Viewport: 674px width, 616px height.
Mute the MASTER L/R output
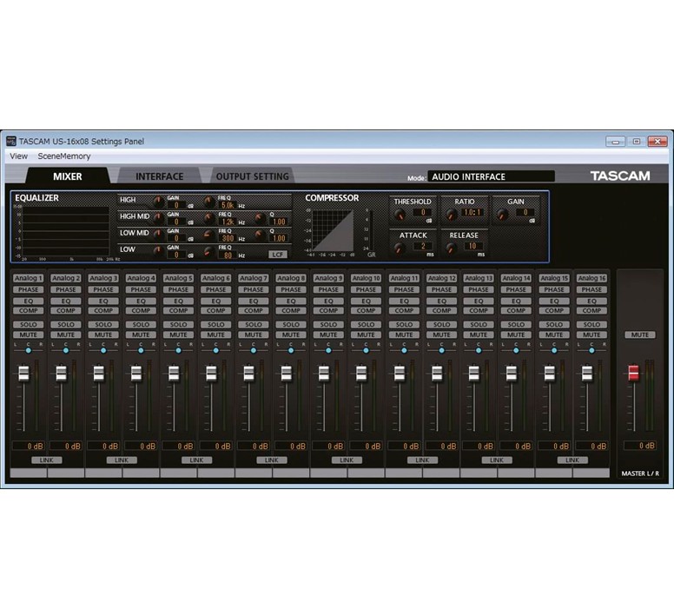coord(640,334)
